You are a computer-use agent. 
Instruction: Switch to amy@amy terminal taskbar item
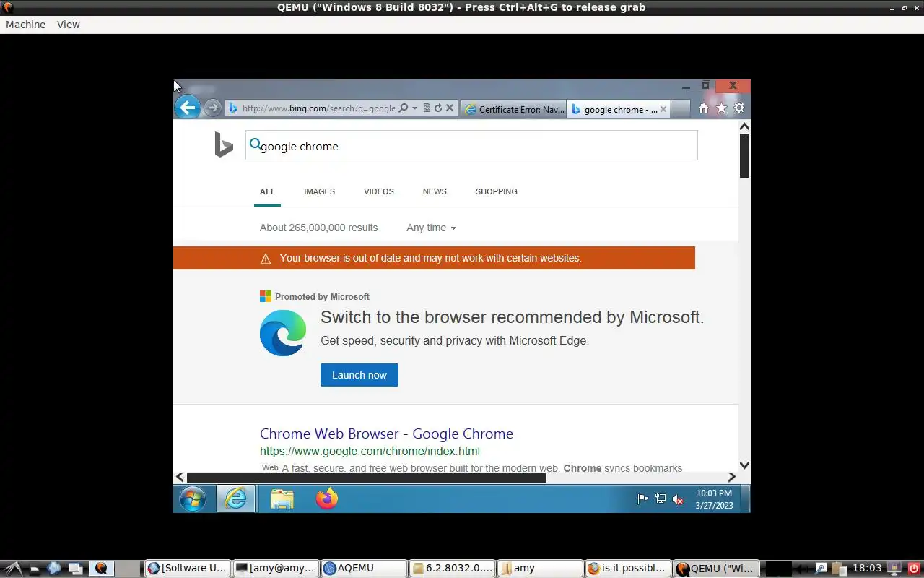pos(276,569)
